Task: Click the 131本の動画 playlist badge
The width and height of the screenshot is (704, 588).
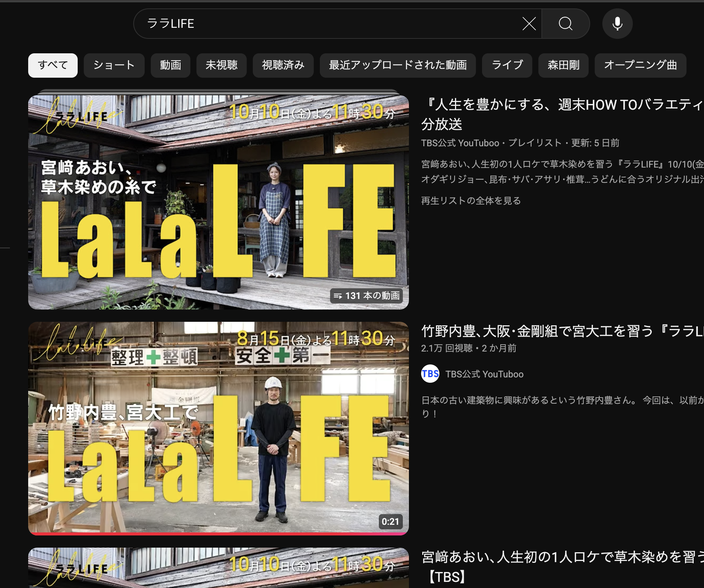Action: coord(367,296)
